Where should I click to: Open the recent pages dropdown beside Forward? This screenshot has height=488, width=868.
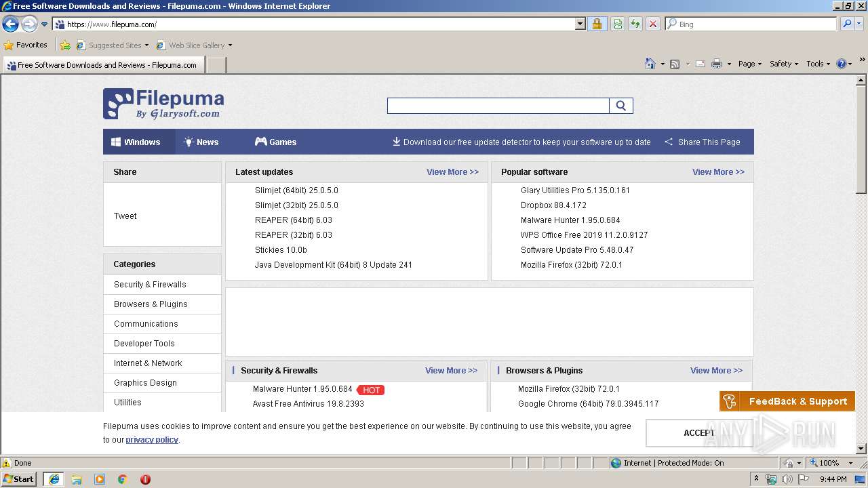45,24
